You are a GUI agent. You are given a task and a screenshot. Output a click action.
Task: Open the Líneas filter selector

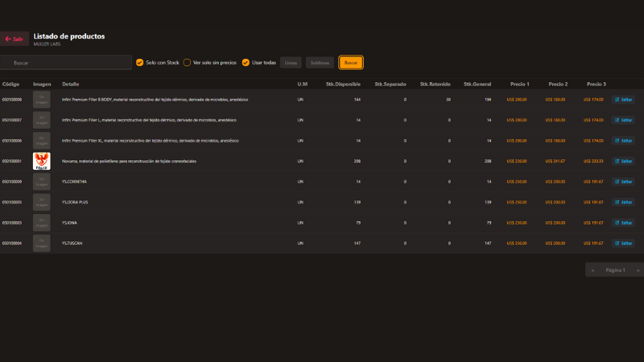pos(291,63)
